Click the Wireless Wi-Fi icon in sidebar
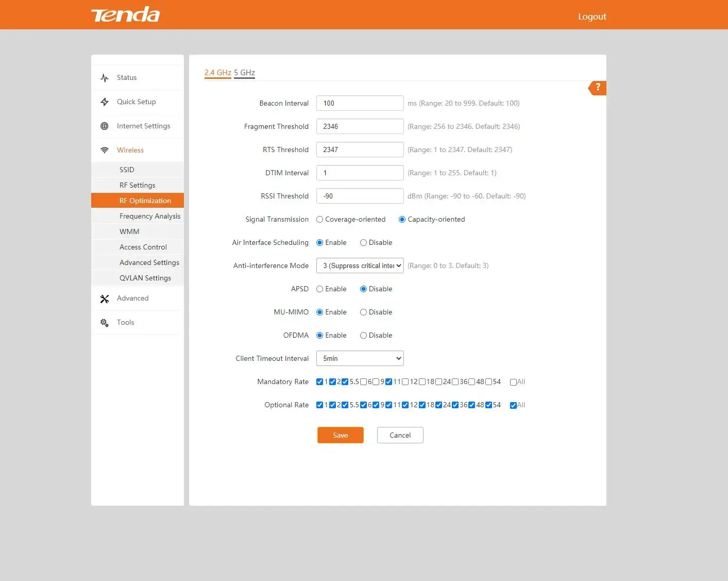 tap(105, 151)
